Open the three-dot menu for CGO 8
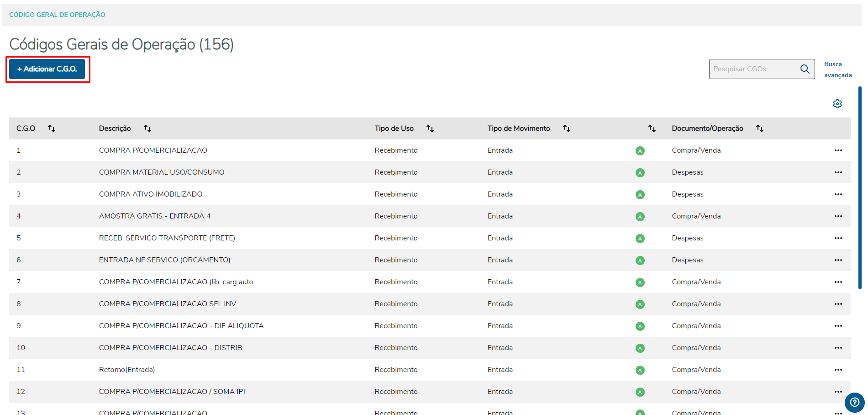This screenshot has height=415, width=868. click(838, 304)
